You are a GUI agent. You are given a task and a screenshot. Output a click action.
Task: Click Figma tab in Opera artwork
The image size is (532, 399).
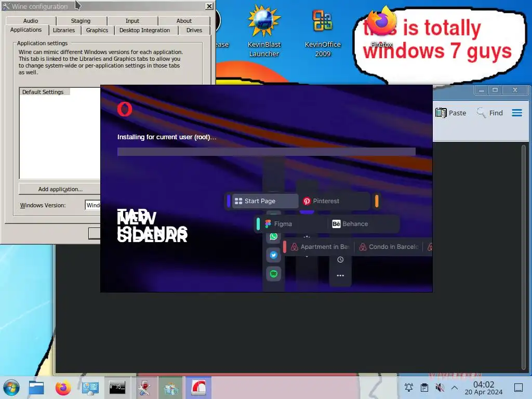click(295, 224)
